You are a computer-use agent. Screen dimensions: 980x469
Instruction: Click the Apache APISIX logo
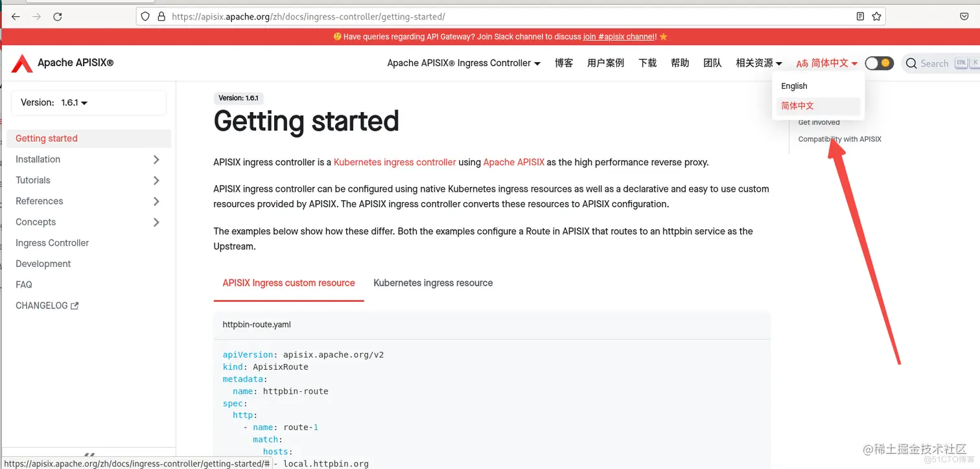[x=22, y=63]
